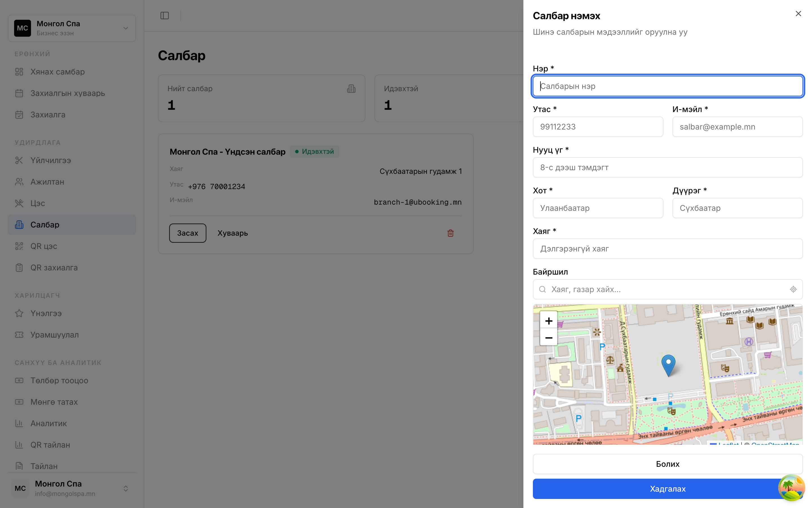
Task: Focus the Утас phone input
Action: click(598, 127)
